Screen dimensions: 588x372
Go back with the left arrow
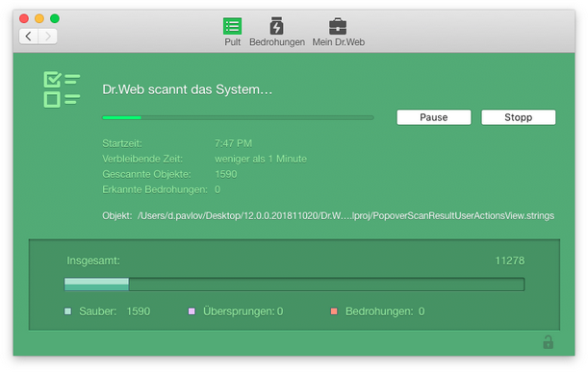(x=29, y=37)
